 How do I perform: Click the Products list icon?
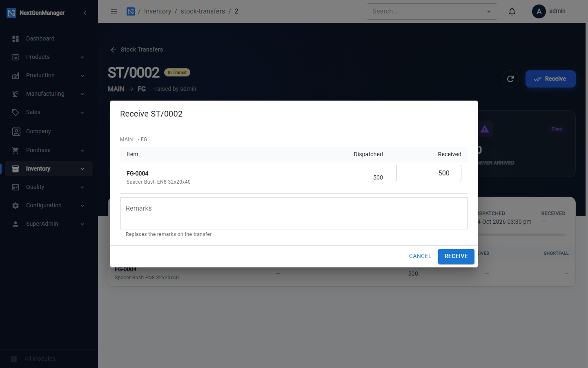pyautogui.click(x=16, y=57)
